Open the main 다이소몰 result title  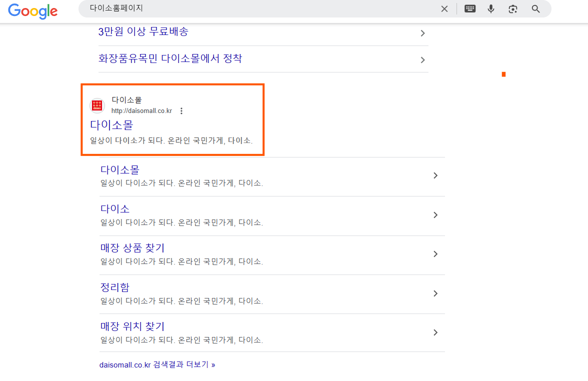pos(112,125)
